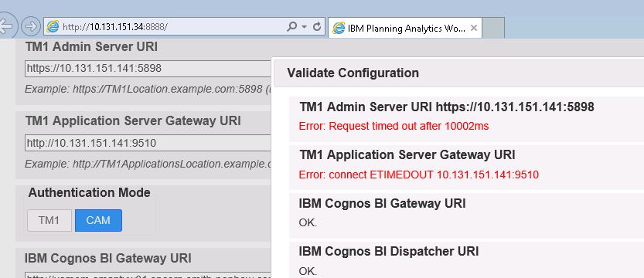Close the IBM Planning Analytics tab
The height and width of the screenshot is (278, 644).
[474, 29]
